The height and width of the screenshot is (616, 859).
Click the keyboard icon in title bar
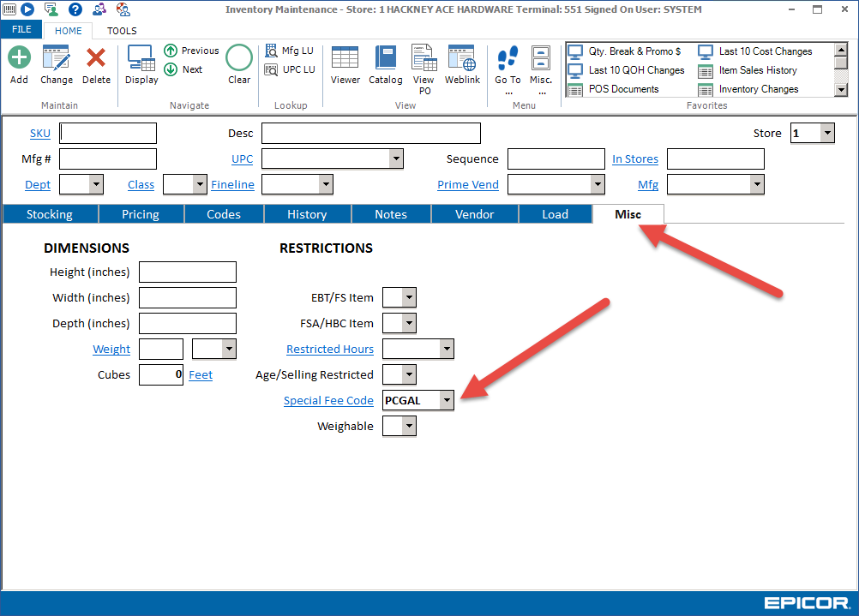pyautogui.click(x=9, y=9)
